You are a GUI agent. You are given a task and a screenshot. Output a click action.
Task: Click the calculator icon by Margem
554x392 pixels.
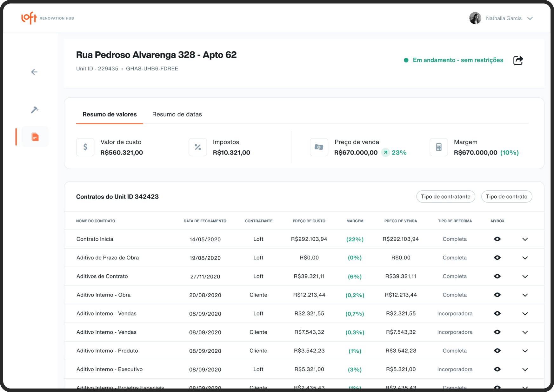[x=439, y=147]
